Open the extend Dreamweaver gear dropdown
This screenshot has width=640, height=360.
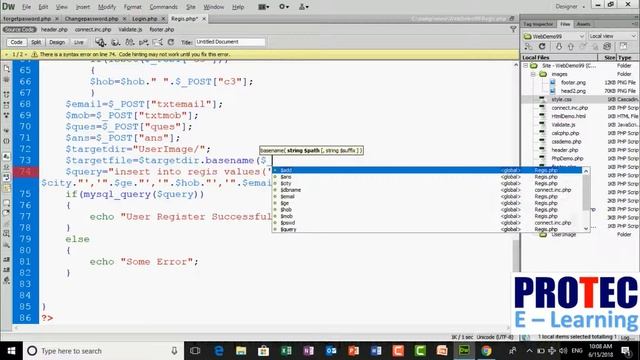(x=284, y=7)
